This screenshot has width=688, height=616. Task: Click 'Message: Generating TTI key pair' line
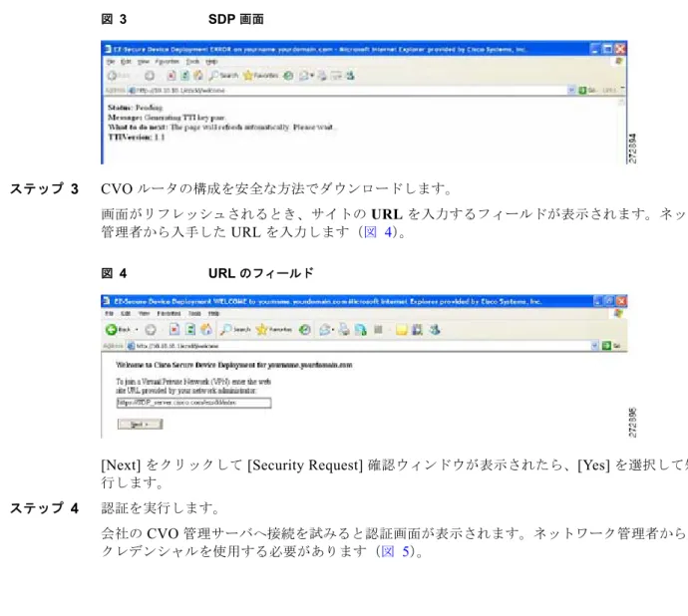click(167, 118)
